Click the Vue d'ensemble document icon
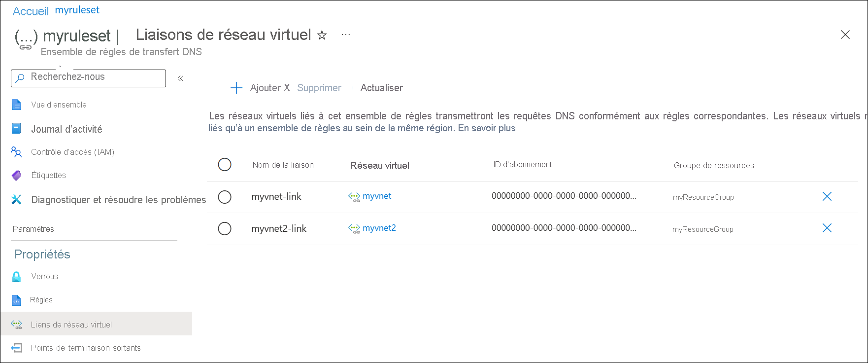Viewport: 868px width, 363px height. click(16, 105)
